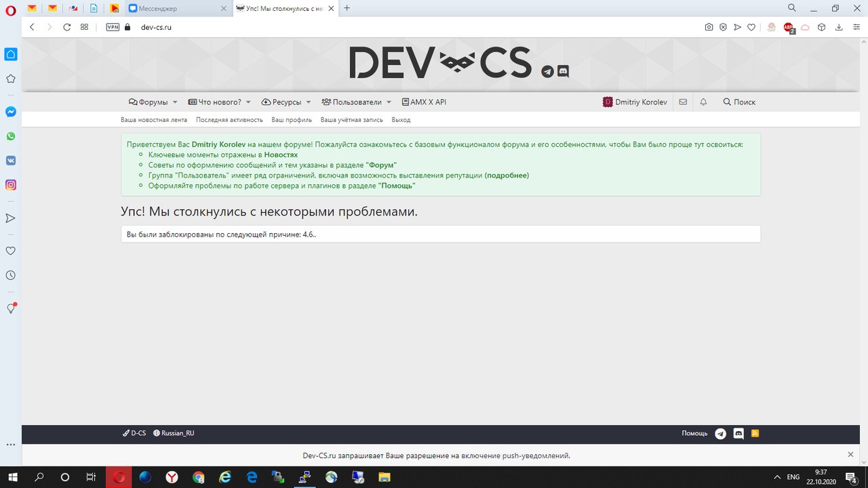The image size is (868, 488).
Task: Expand the Что нового? dropdown arrow
Action: tap(248, 102)
